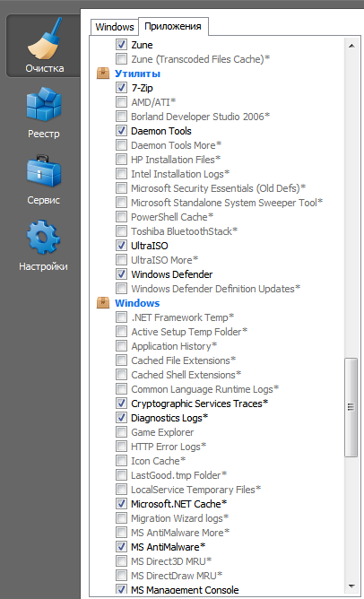Enable Application History checkbox
This screenshot has width=364, height=599.
point(121,346)
